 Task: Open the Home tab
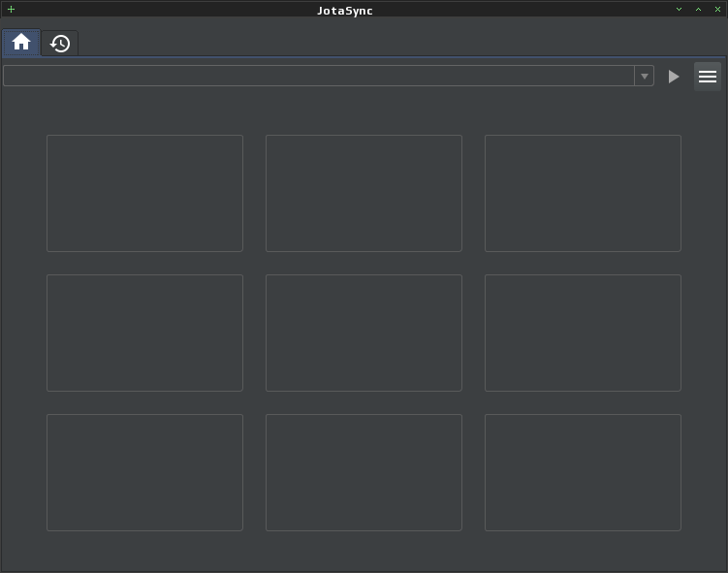click(21, 43)
